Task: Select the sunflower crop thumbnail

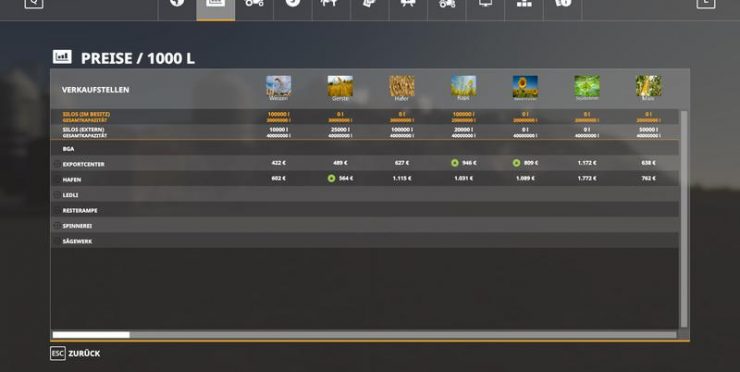Action: coord(525,86)
